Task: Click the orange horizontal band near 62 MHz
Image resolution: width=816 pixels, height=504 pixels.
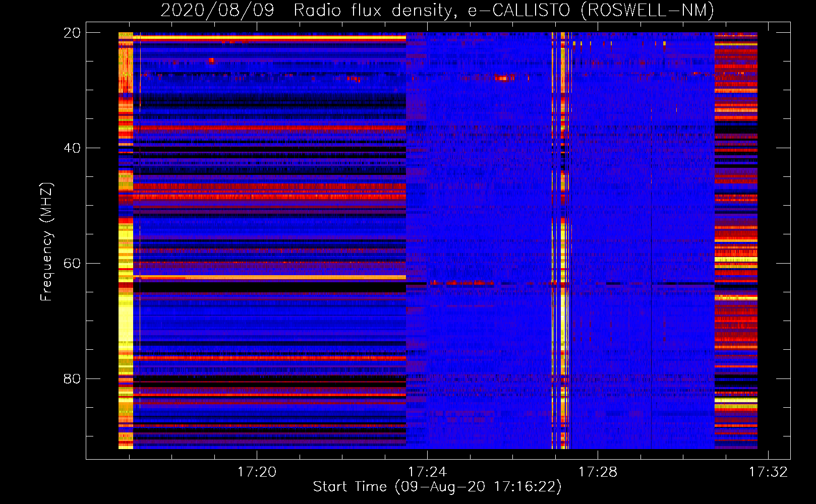Action: [x=270, y=277]
